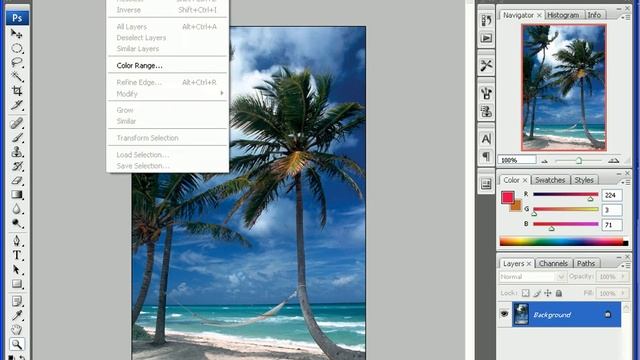Viewport: 640px width, 360px height.
Task: Open the Normal blend mode dropdown
Action: click(x=532, y=277)
